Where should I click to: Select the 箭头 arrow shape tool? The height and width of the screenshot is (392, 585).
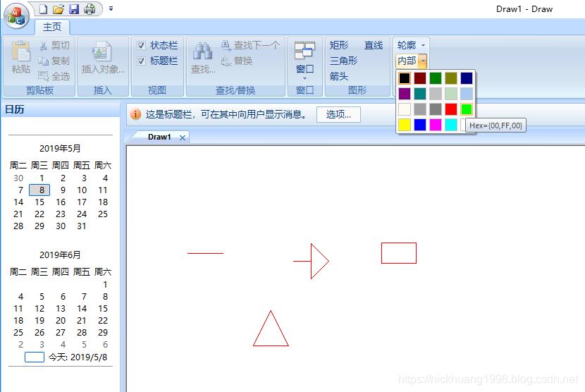(x=339, y=76)
